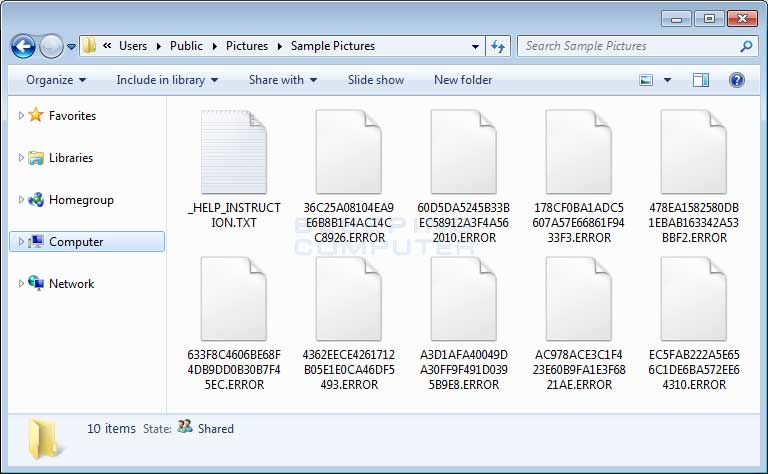768x474 pixels.
Task: Toggle the preview pane
Action: click(x=701, y=80)
